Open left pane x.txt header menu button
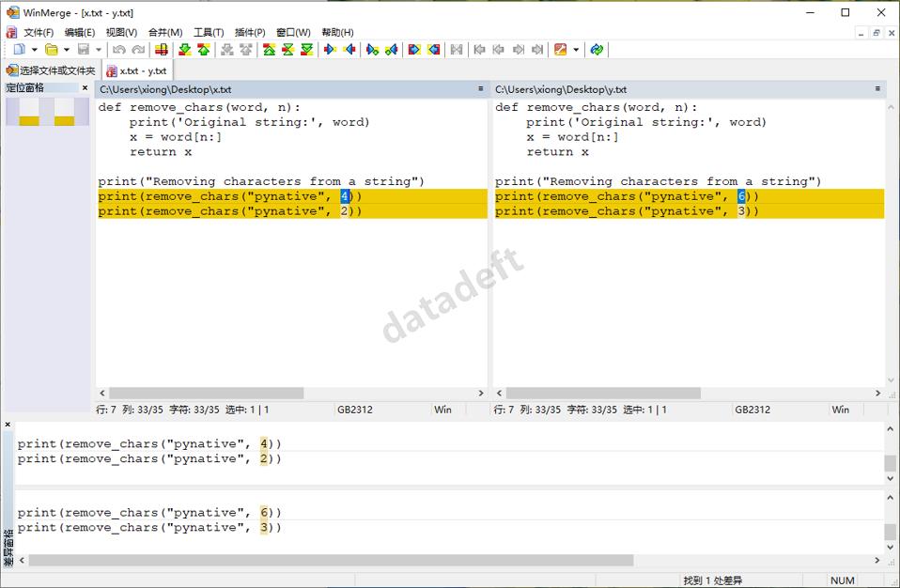This screenshot has width=900, height=588. [480, 89]
